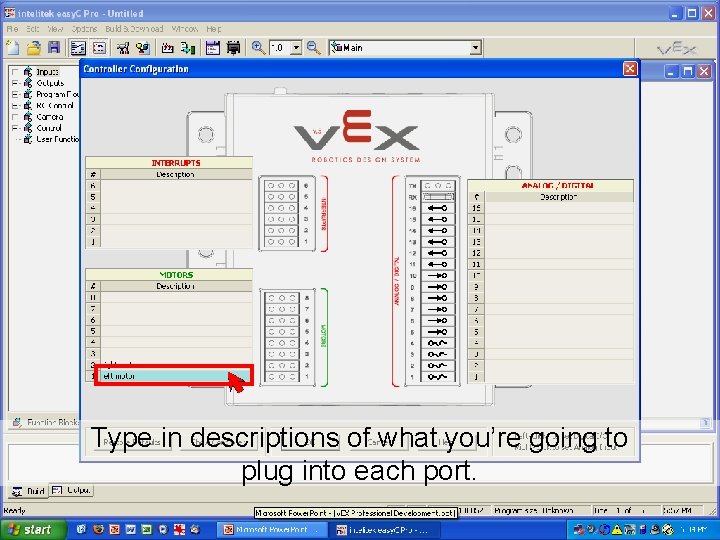
Task: Open the Window menu
Action: pos(185,28)
